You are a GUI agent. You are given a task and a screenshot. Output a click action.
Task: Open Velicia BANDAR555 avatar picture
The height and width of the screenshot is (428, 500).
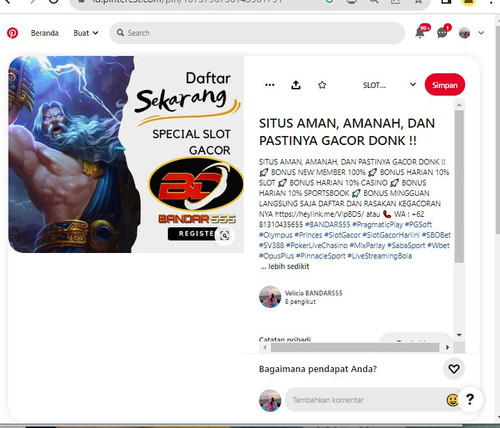click(x=270, y=297)
